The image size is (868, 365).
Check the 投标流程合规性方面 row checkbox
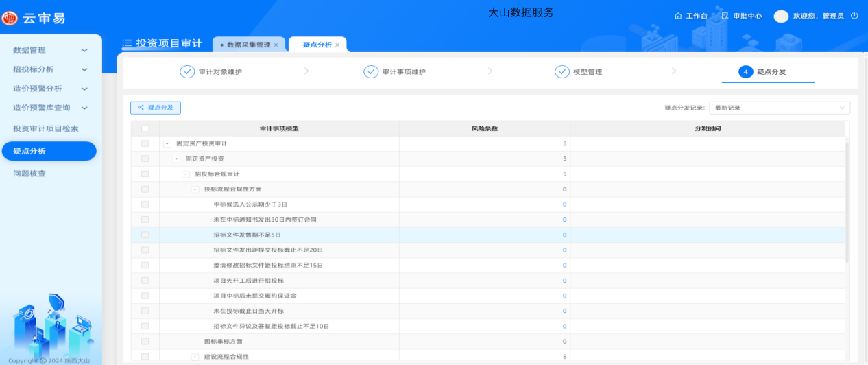tap(145, 189)
